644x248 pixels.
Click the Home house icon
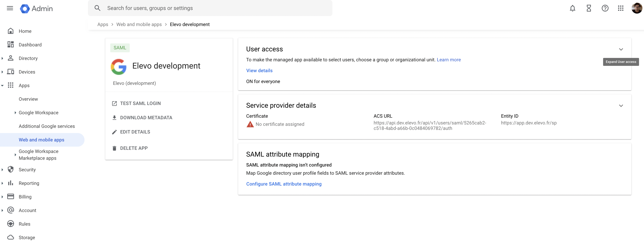(x=10, y=31)
